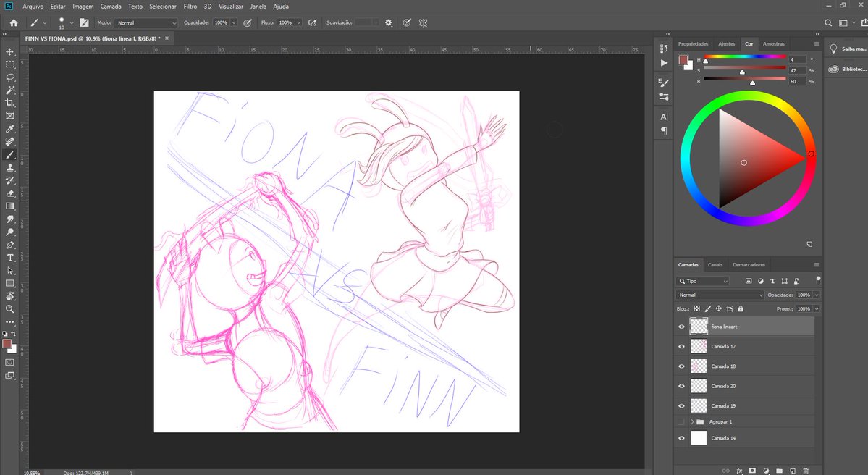Hide the Camada 18 layer

pos(681,366)
